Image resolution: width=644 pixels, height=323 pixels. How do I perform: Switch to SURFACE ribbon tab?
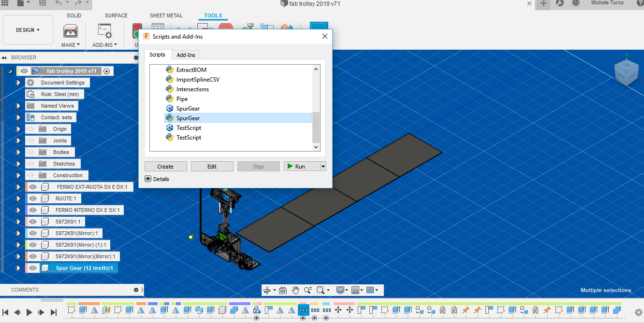117,15
